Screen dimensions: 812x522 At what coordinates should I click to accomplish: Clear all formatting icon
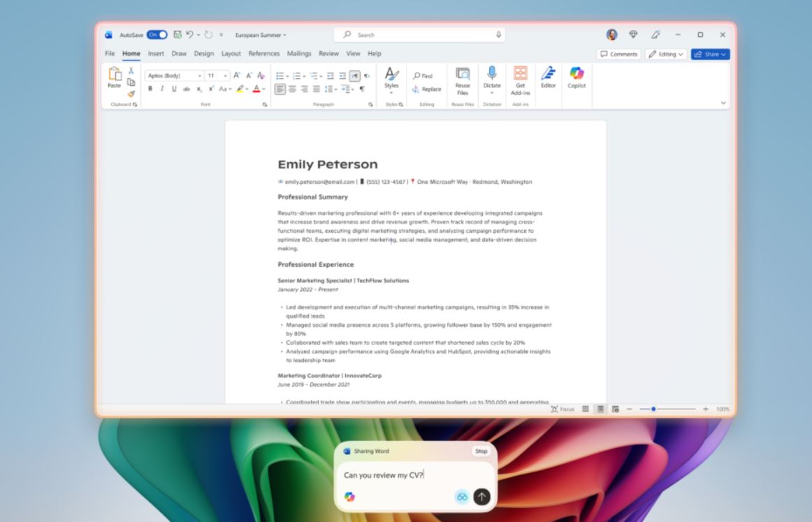click(x=261, y=75)
